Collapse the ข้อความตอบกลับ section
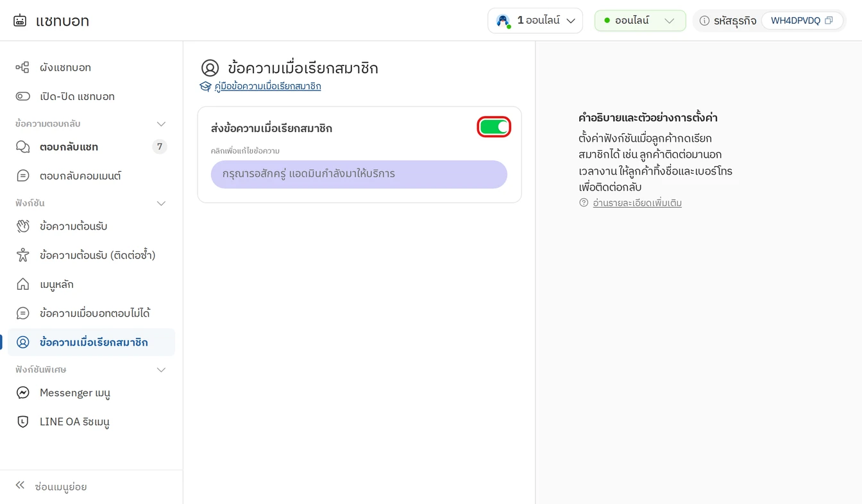This screenshot has width=862, height=504. click(161, 124)
